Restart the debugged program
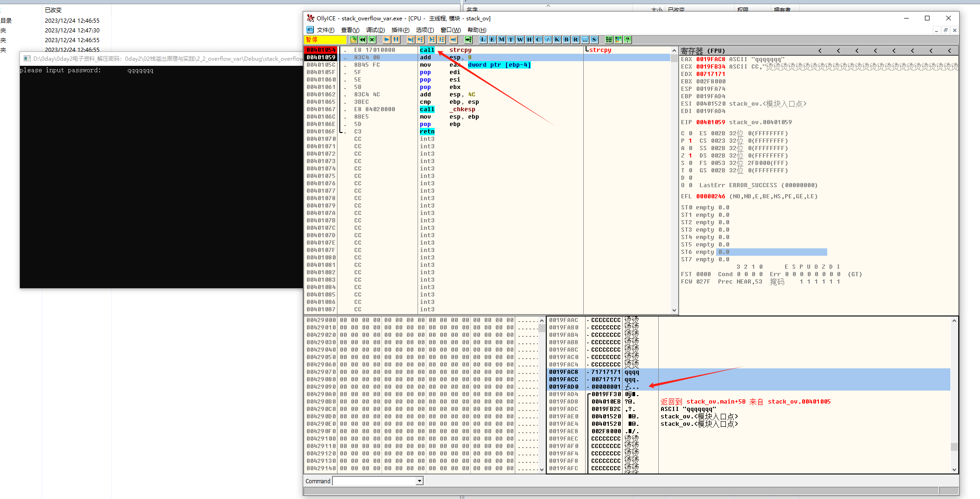 click(x=362, y=39)
